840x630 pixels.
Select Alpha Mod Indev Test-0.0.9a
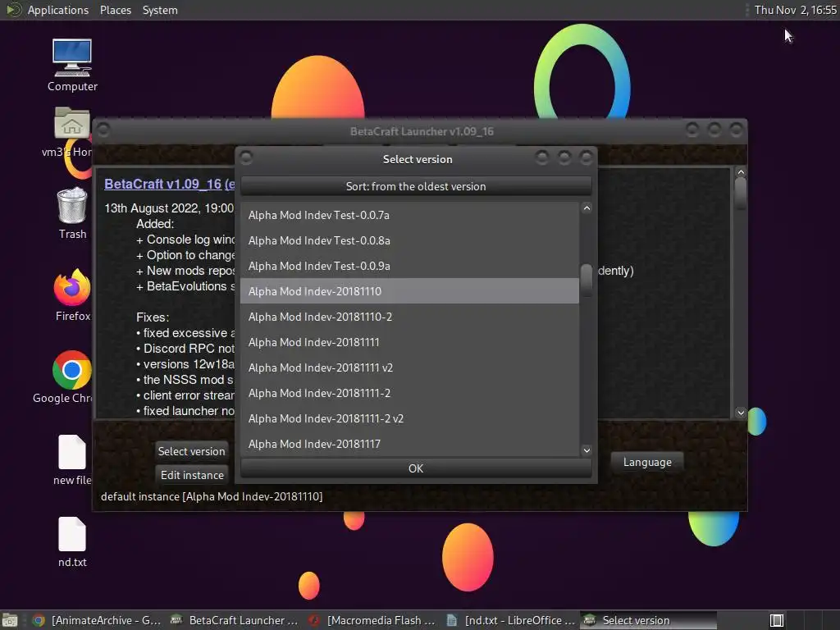409,266
